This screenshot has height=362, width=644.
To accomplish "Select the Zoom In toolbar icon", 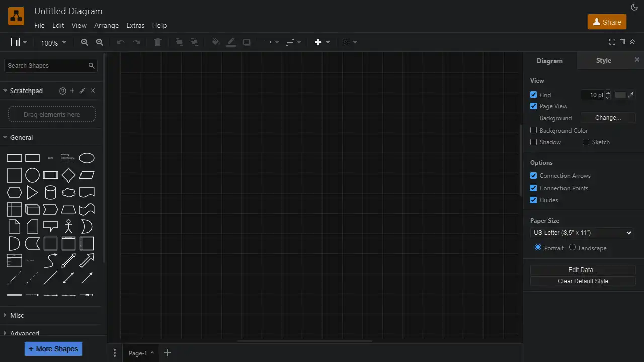I will click(x=85, y=42).
